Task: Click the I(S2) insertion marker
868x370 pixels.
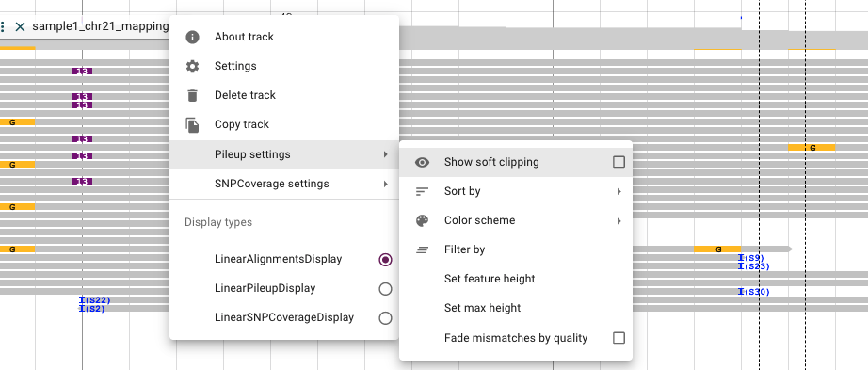Action: tap(92, 309)
